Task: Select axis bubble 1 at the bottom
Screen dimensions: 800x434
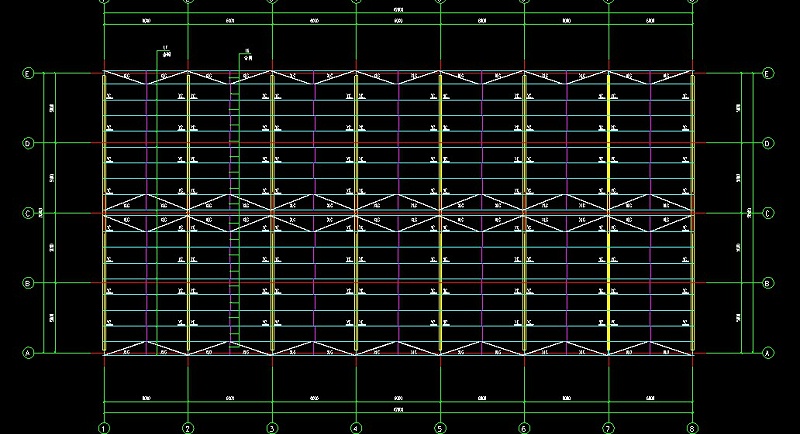Action: click(104, 428)
